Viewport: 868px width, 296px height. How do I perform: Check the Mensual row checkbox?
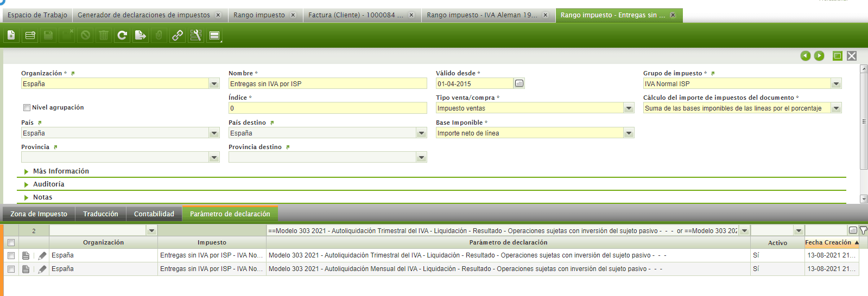click(x=11, y=269)
